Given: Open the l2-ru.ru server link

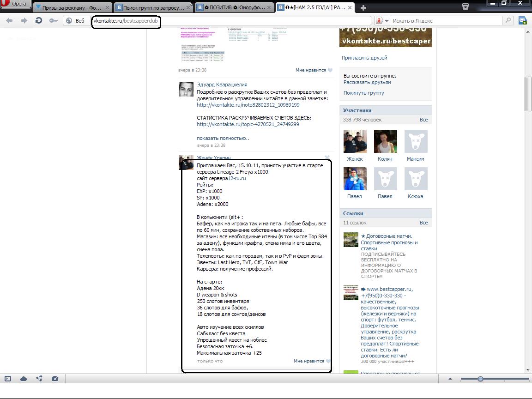Looking at the screenshot, I should (237, 178).
